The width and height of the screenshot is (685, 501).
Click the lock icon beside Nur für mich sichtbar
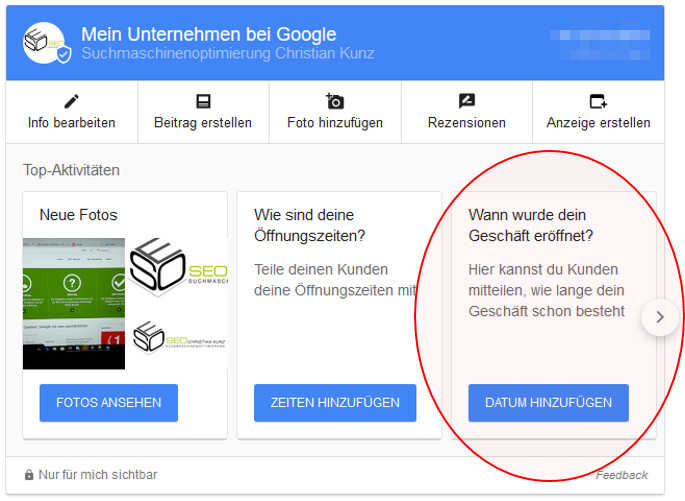click(x=29, y=475)
